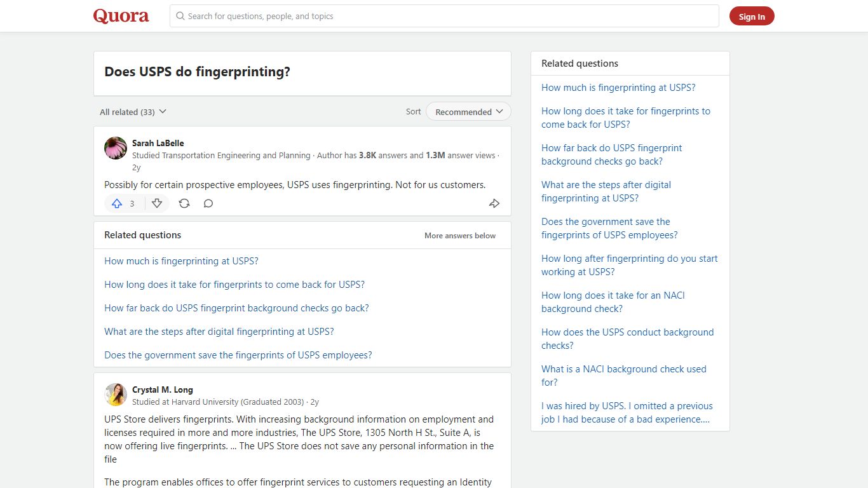Open Sarah LaBelle's profile picture
The width and height of the screenshot is (868, 488).
[x=116, y=148]
